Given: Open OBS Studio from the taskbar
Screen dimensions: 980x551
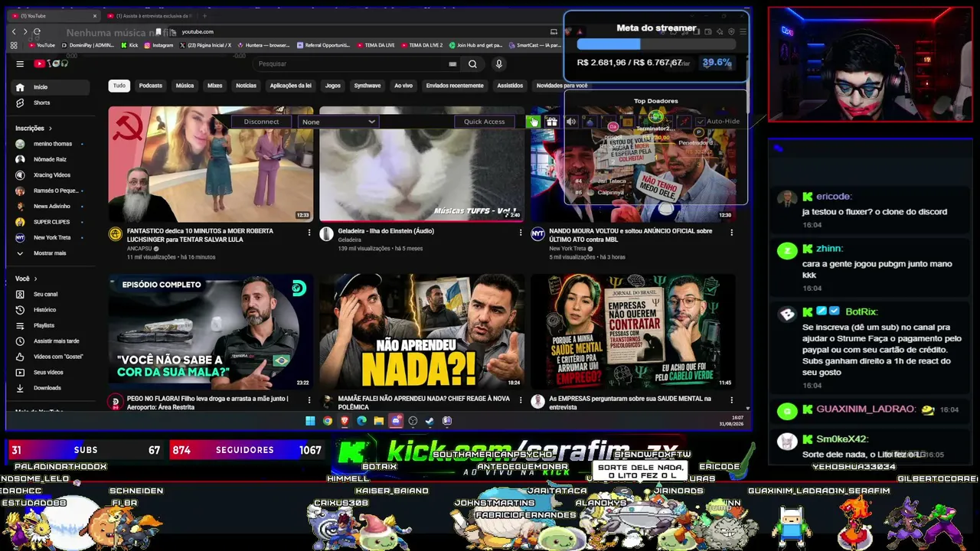Looking at the screenshot, I should pos(413,421).
